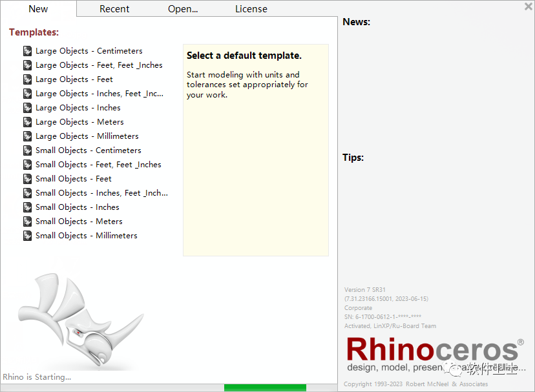This screenshot has width=535, height=392.
Task: Click the icon beside Small Objects - Feet, Feet _Inches
Action: coord(27,165)
